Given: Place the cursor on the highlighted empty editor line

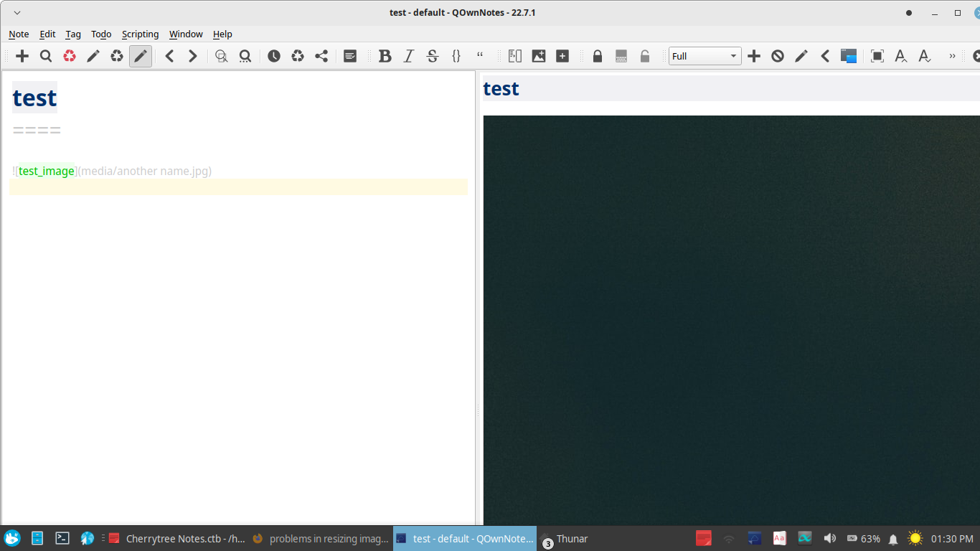Looking at the screenshot, I should click(x=238, y=187).
